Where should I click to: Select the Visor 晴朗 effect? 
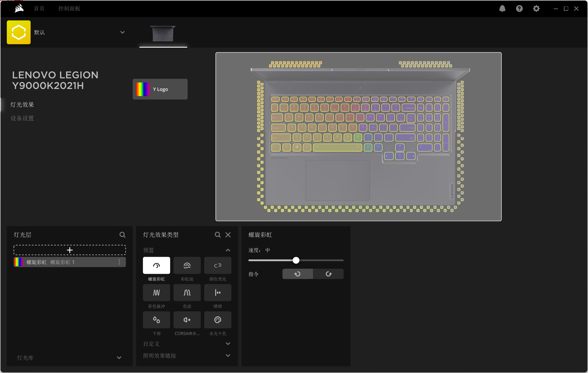click(x=218, y=293)
